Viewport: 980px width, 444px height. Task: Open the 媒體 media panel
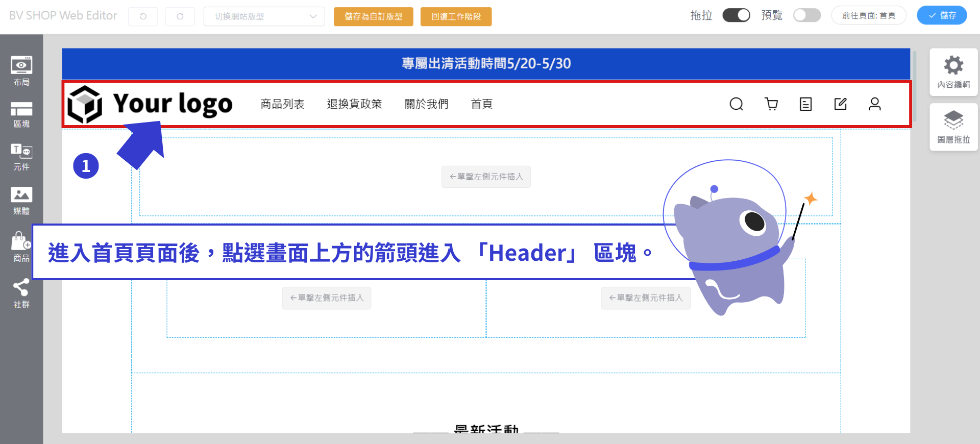tap(21, 201)
